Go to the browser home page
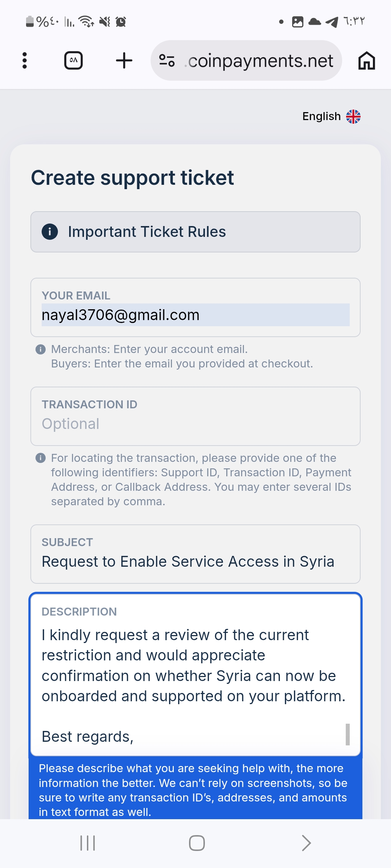The height and width of the screenshot is (868, 391). click(x=366, y=60)
